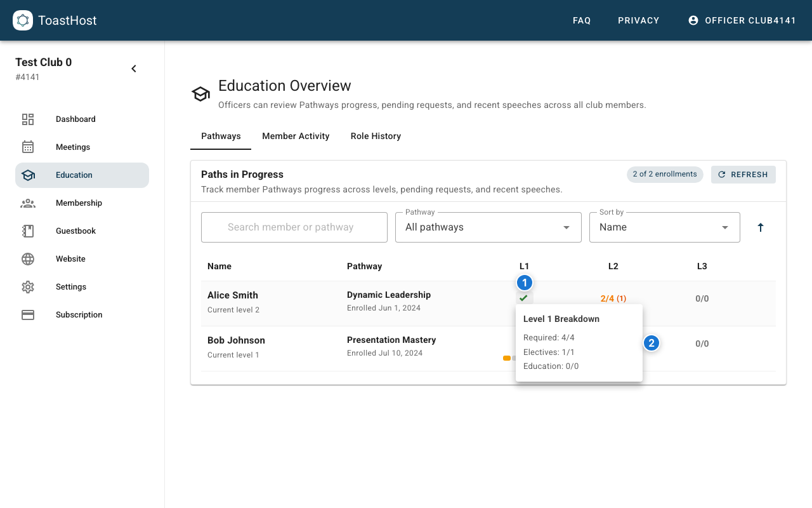
Task: Toggle sort direction arrow
Action: pyautogui.click(x=761, y=227)
